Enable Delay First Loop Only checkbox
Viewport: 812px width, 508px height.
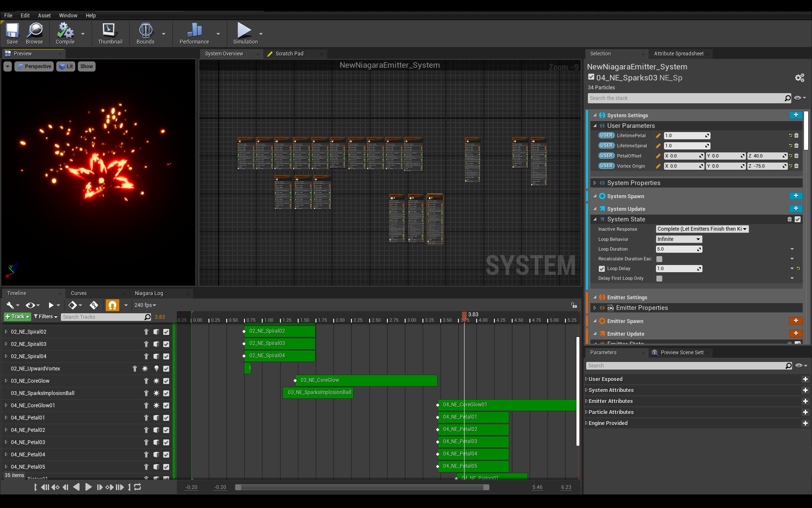(659, 279)
